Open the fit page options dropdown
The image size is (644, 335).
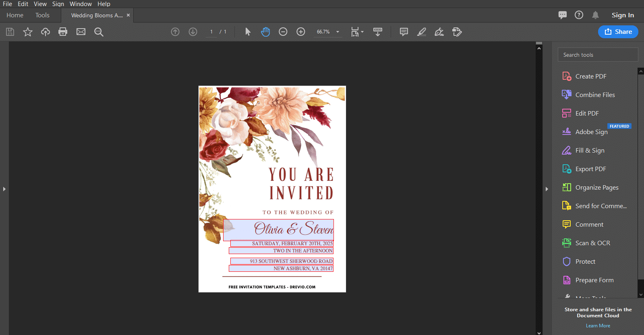click(x=357, y=32)
